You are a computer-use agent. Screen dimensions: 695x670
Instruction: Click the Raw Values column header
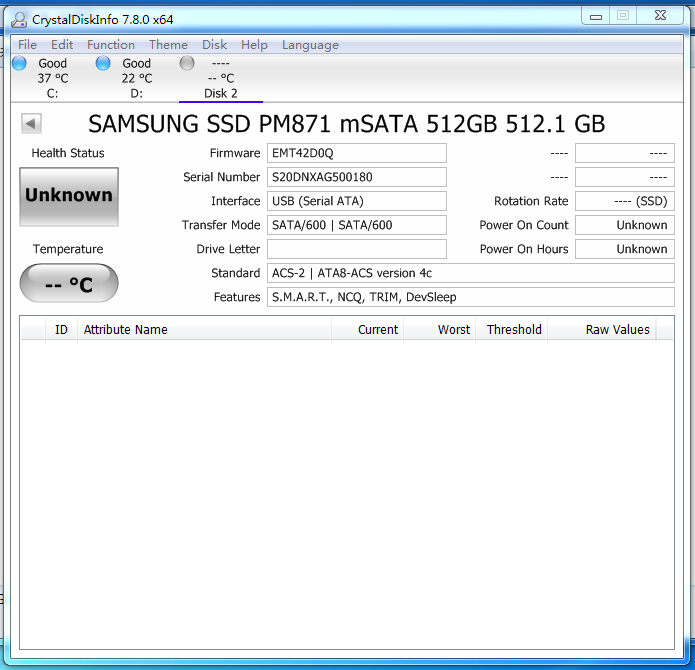point(602,329)
